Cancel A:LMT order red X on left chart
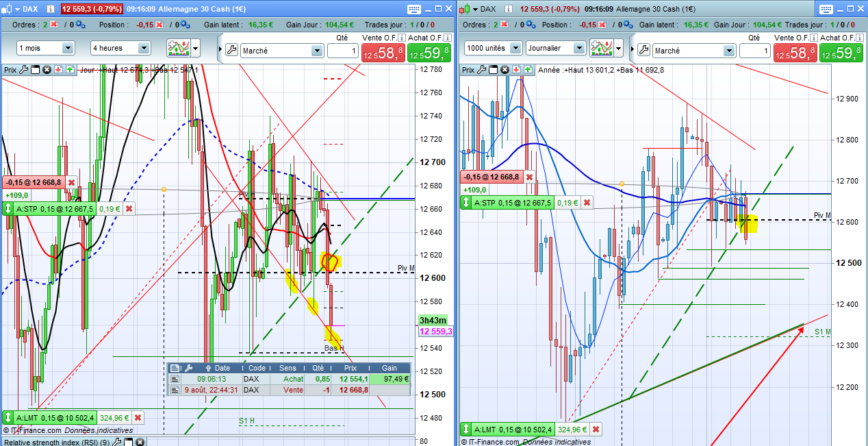Viewport: 868px width, 446px height. 138,417
